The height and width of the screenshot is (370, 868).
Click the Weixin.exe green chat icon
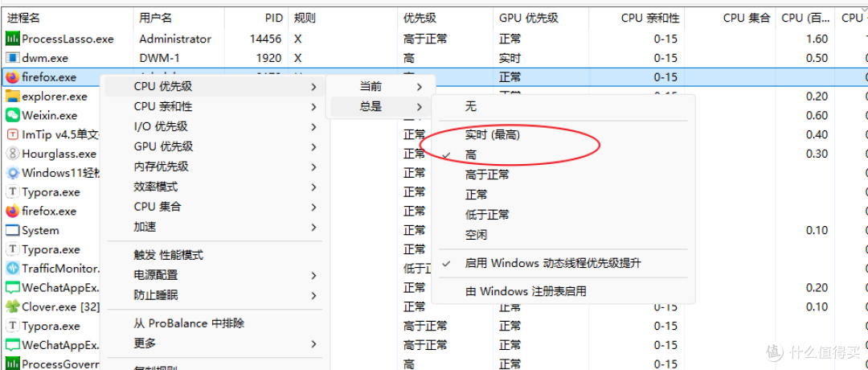(12, 115)
